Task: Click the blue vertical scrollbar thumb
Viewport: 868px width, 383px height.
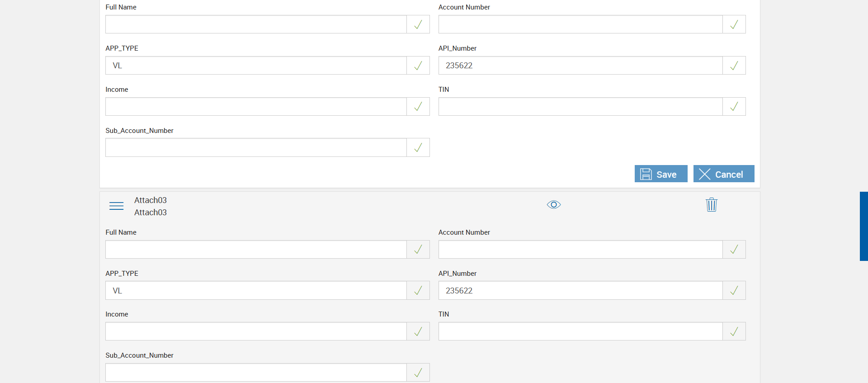Action: tap(863, 226)
